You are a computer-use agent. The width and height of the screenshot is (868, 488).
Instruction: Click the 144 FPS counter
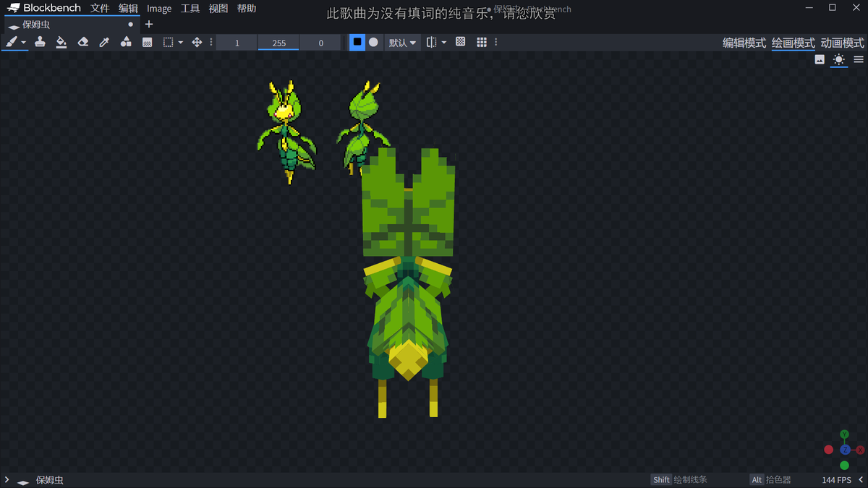(x=837, y=480)
